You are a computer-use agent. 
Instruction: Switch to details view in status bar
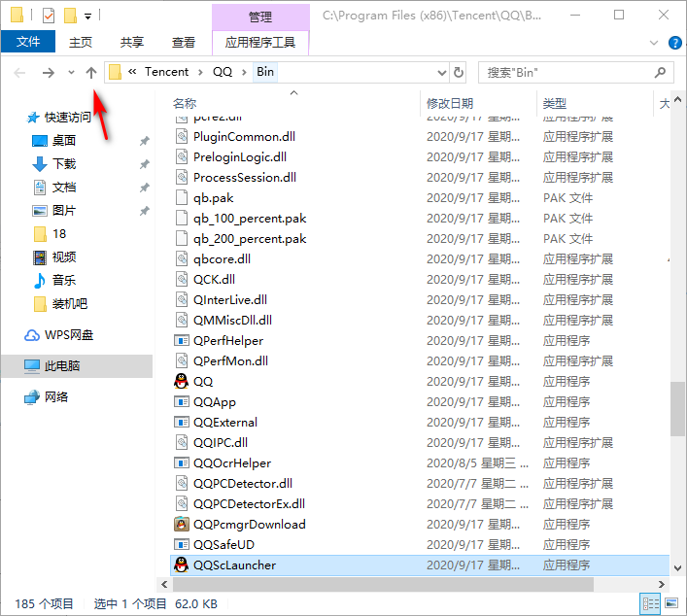tap(648, 604)
